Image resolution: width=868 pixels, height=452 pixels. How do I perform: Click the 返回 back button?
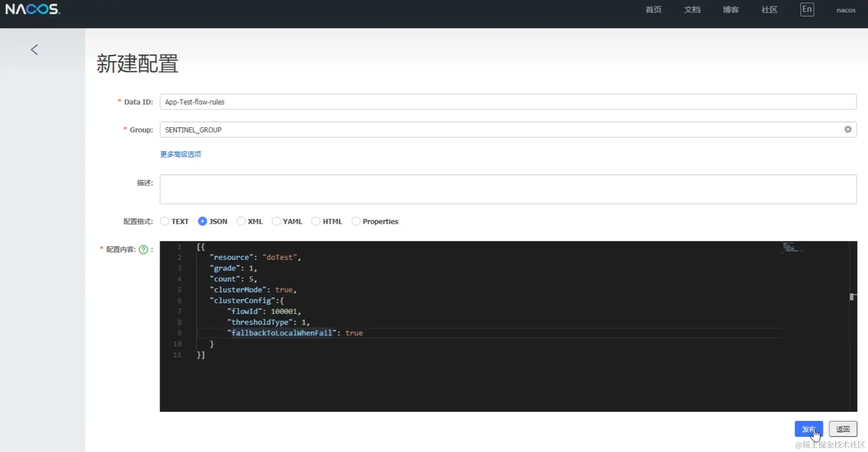click(x=843, y=429)
